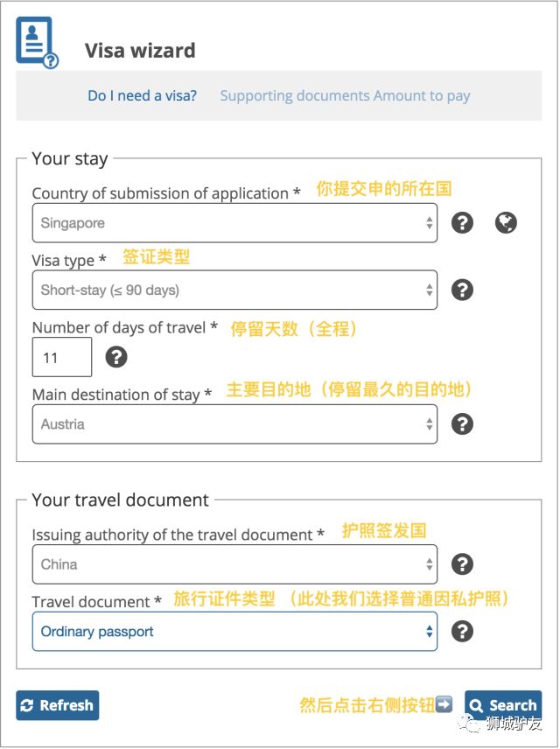Click help icon beside Issuing authority
Image resolution: width=560 pixels, height=749 pixels.
point(462,564)
